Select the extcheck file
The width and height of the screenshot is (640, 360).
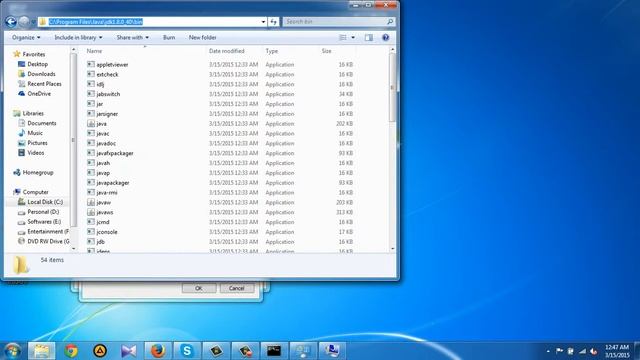(x=107, y=74)
